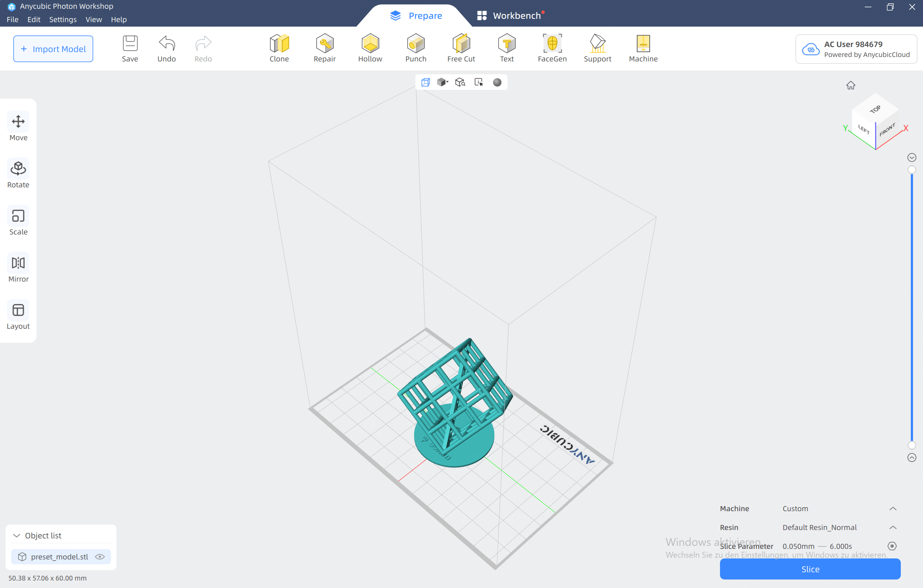Expand the Machine Custom dropdown
The image size is (923, 588).
[x=893, y=508]
